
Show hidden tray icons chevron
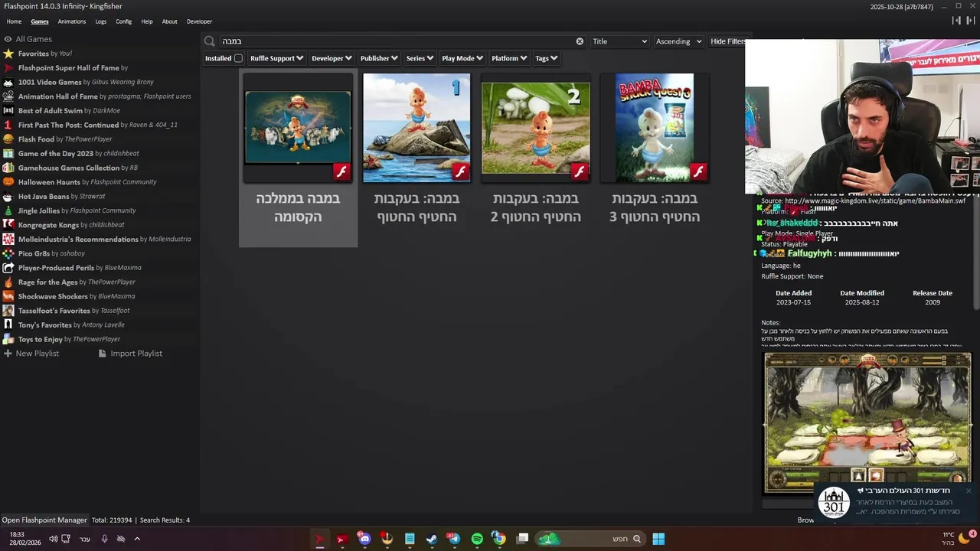pyautogui.click(x=137, y=539)
